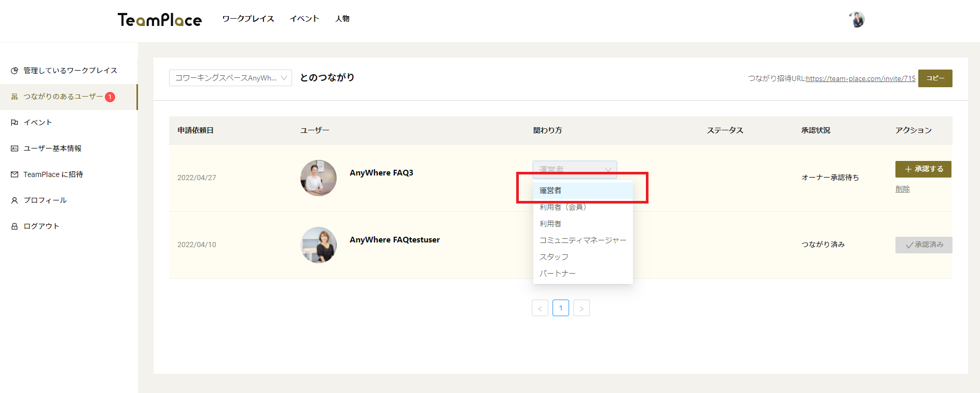Click AnyWhere FAQ3 profile photo
This screenshot has height=393, width=980.
319,178
